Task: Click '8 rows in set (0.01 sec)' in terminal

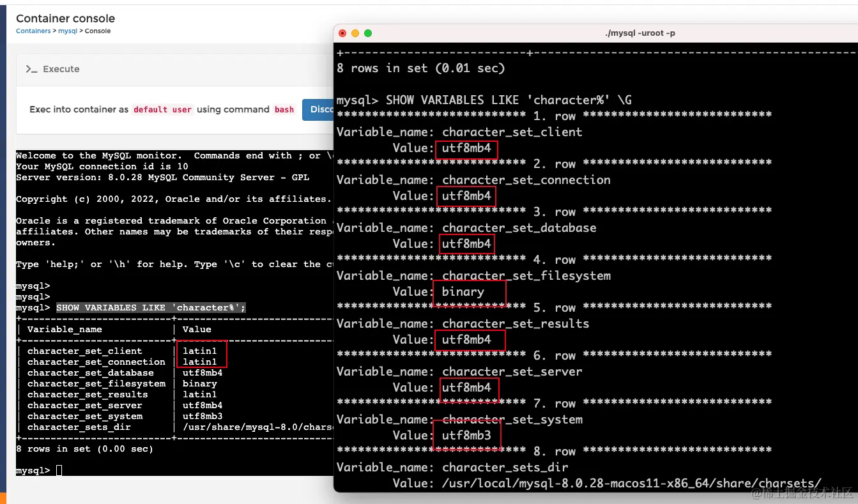Action: click(421, 68)
